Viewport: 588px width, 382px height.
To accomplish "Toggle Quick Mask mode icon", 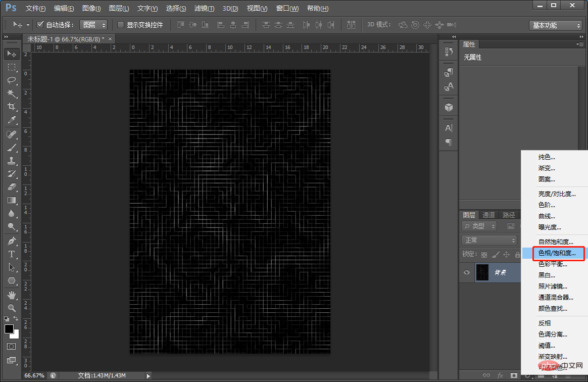I will pyautogui.click(x=12, y=347).
